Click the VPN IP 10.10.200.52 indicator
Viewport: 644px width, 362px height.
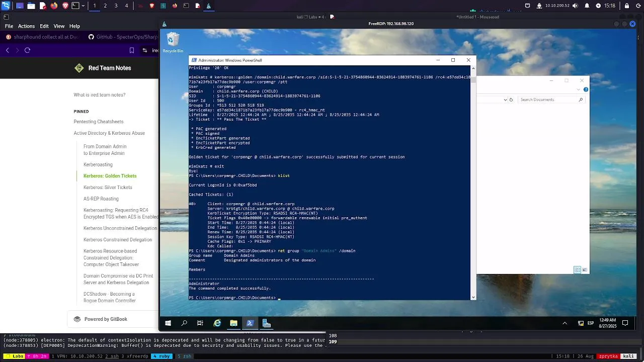pos(557,6)
